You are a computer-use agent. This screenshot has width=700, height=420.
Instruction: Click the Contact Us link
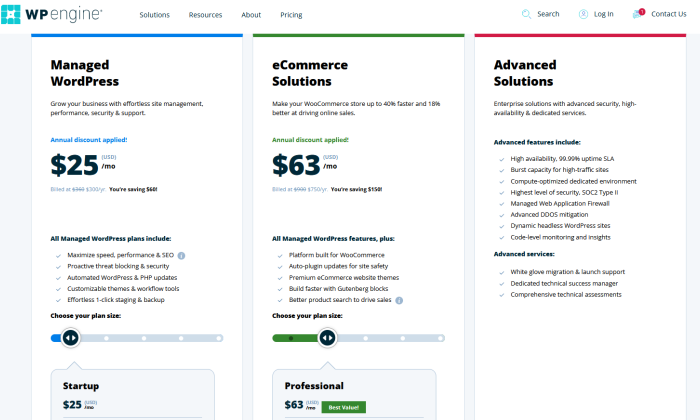(x=669, y=14)
